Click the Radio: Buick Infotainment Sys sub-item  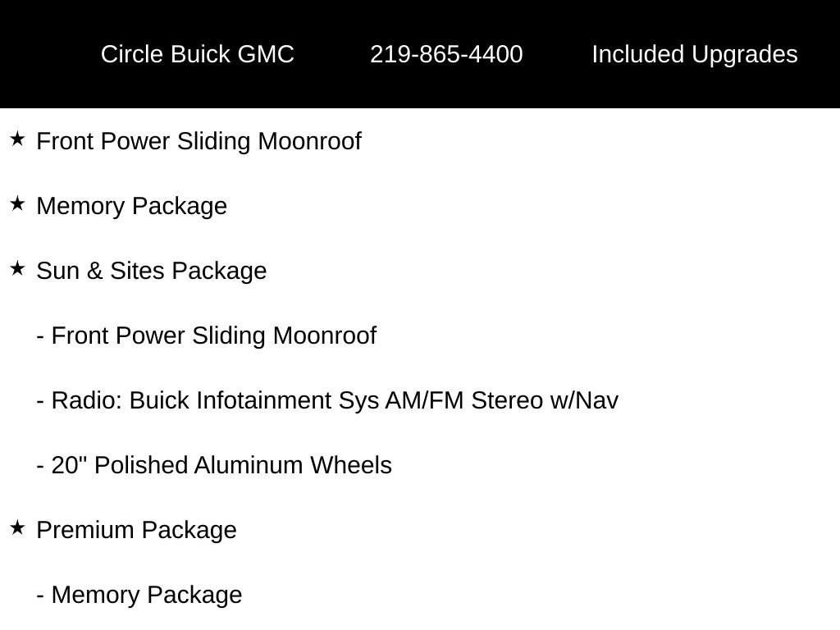tap(327, 400)
